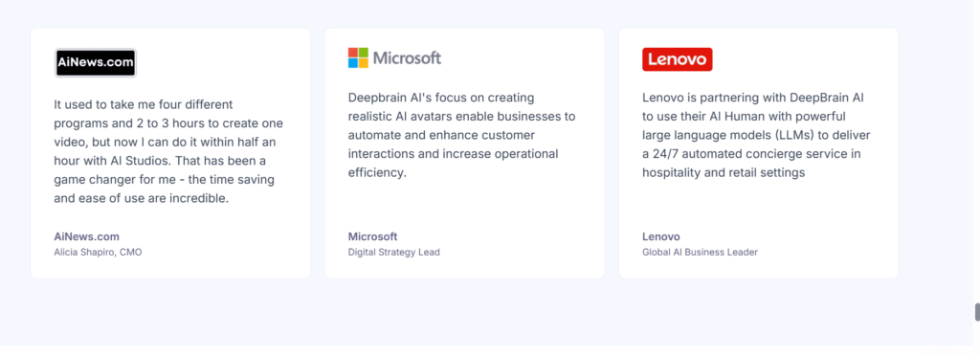Click blank area right of the AiNews.com logo
Screen dimensions: 980x356
tap(219, 62)
